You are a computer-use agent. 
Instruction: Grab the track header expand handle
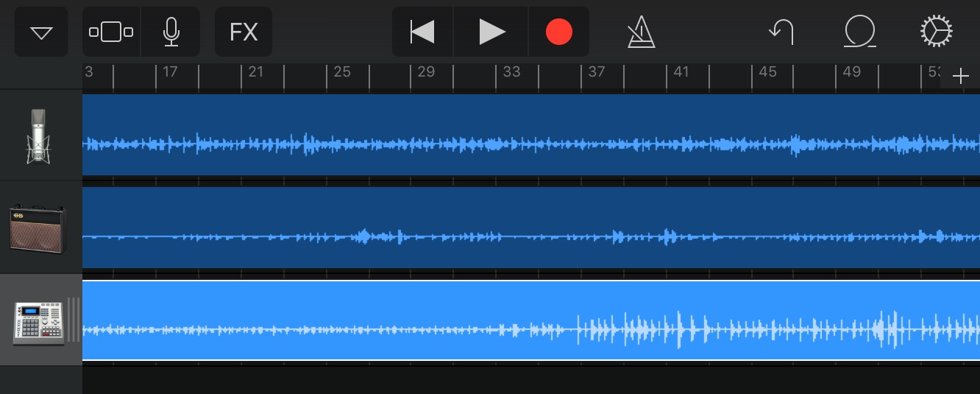[74, 320]
